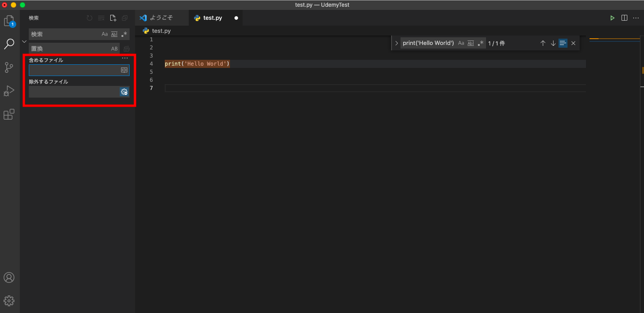644x313 pixels.
Task: Toggle find in selection in the find widget
Action: click(563, 43)
